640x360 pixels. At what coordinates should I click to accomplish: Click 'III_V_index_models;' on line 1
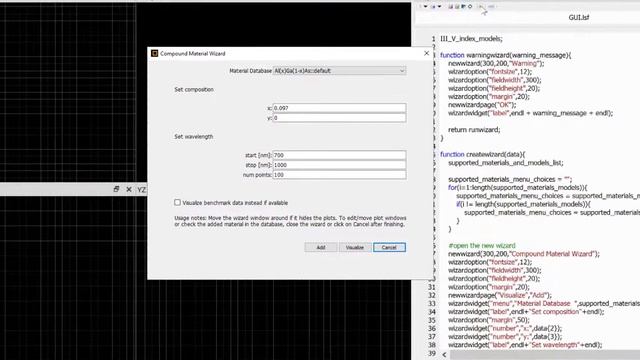(471, 39)
